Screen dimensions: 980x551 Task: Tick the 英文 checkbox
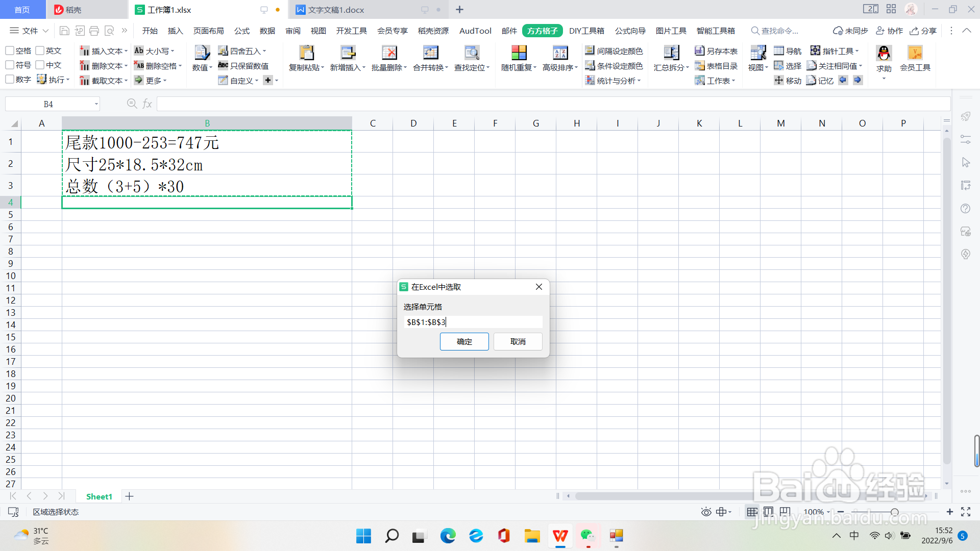(40, 51)
